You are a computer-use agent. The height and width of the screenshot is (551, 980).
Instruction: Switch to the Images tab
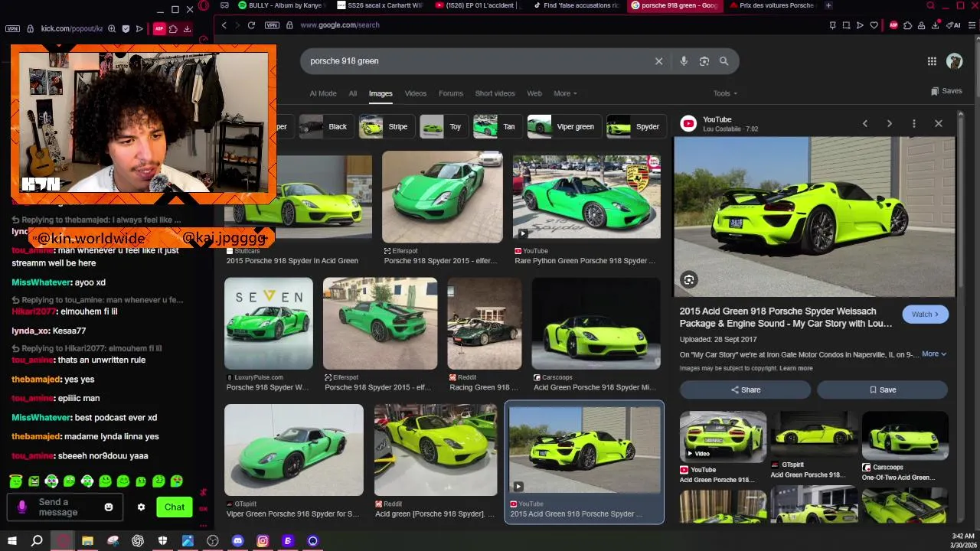point(381,93)
